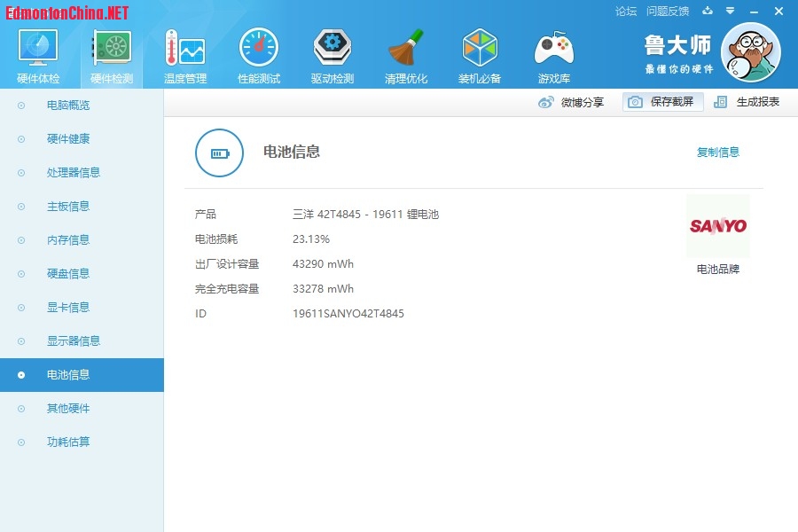Image resolution: width=798 pixels, height=532 pixels.
Task: Click the download arrow icon in title bar
Action: pyautogui.click(x=708, y=11)
